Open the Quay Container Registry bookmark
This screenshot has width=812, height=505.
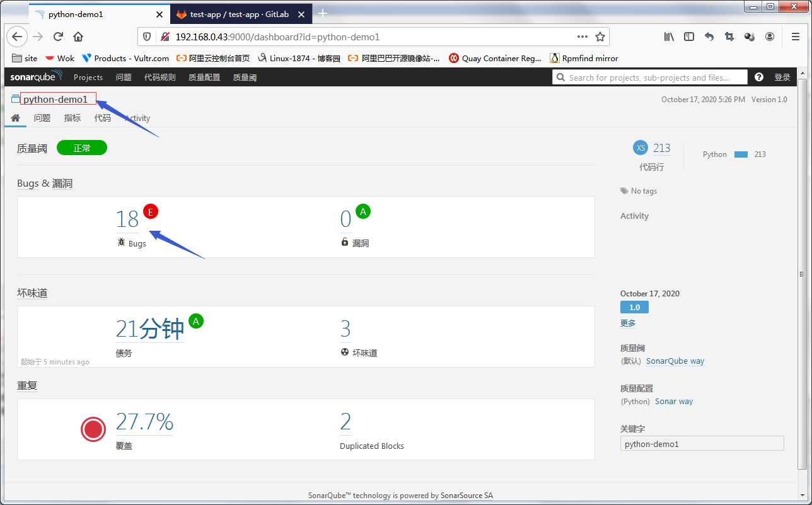tap(495, 58)
